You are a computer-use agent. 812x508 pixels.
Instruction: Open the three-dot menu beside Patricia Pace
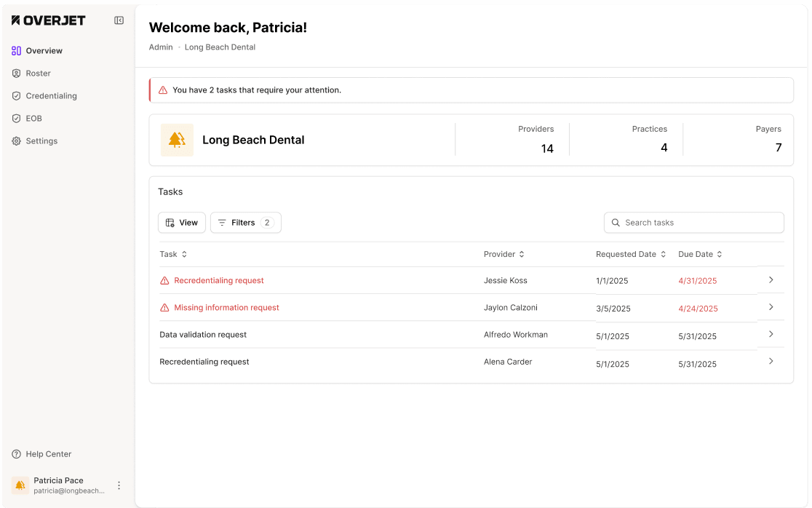point(119,485)
